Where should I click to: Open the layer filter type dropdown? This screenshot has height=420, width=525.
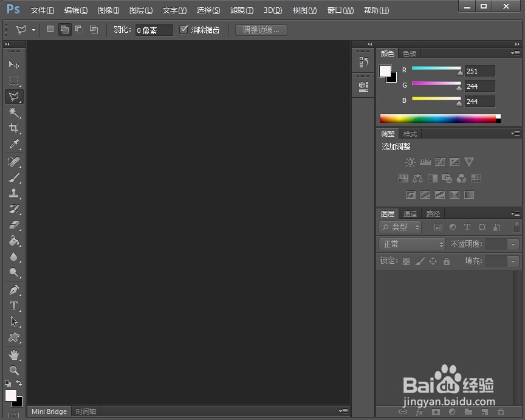(x=400, y=227)
